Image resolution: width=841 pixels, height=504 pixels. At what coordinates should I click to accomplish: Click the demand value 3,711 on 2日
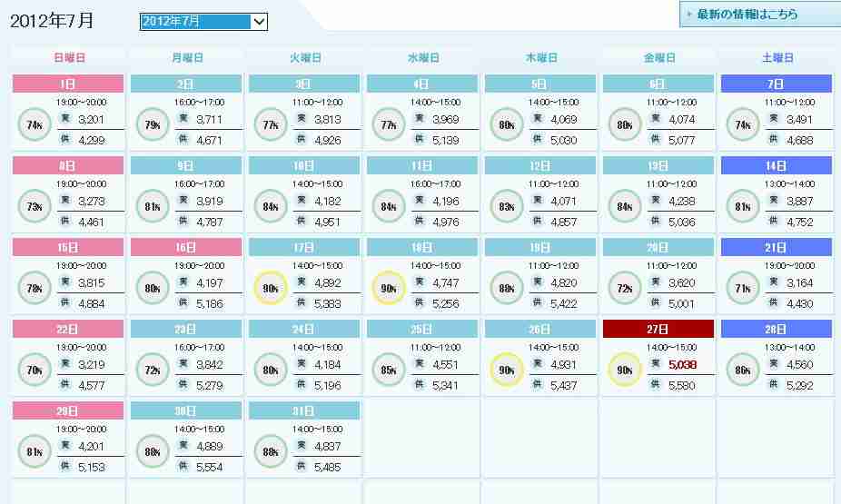pos(209,120)
